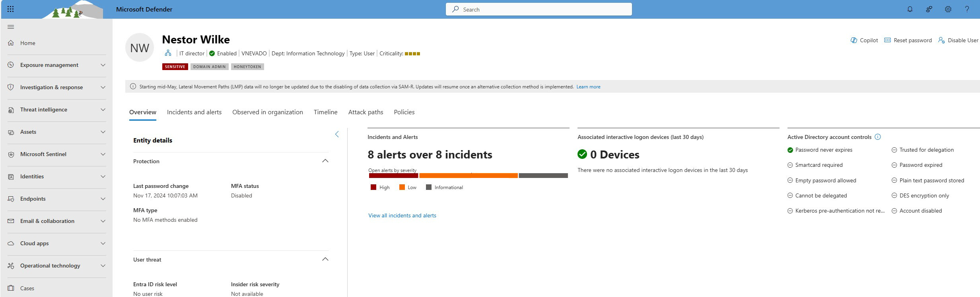
Task: Open View all incidents and alerts link
Action: pos(402,215)
